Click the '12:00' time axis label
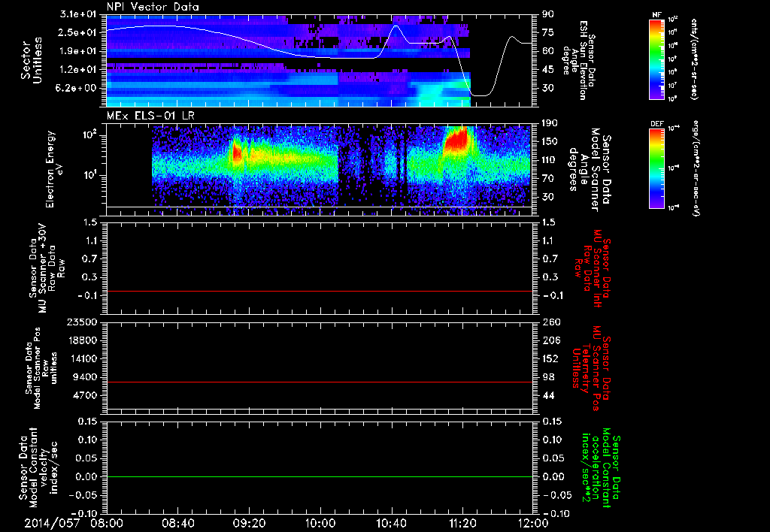This screenshot has width=770, height=532. click(534, 523)
